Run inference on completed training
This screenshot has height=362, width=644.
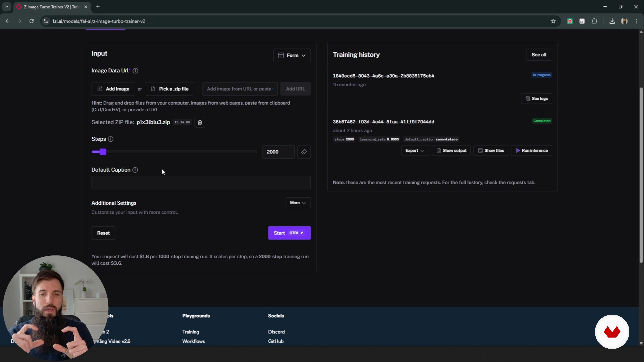coord(531,151)
